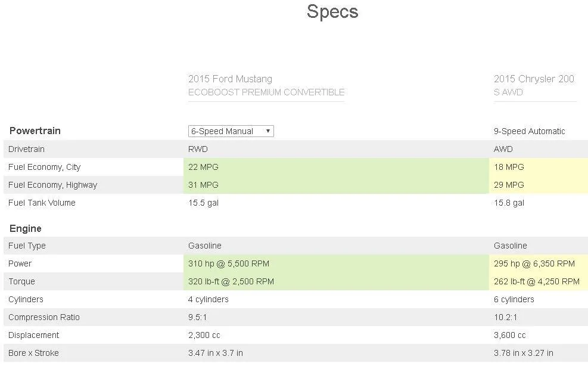The height and width of the screenshot is (366, 588).
Task: Click the Specs page title
Action: pyautogui.click(x=332, y=12)
